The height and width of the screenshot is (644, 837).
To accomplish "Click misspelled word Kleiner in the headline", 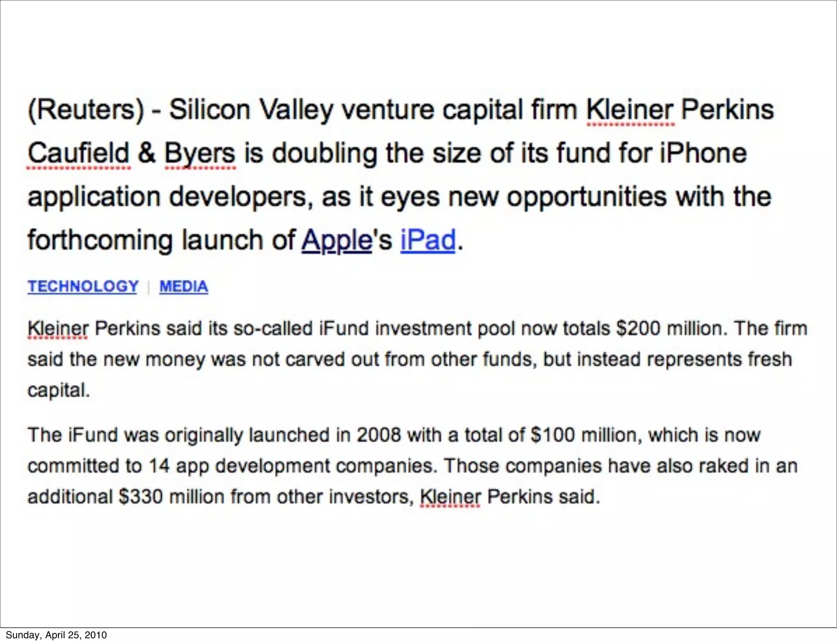I will tap(630, 110).
